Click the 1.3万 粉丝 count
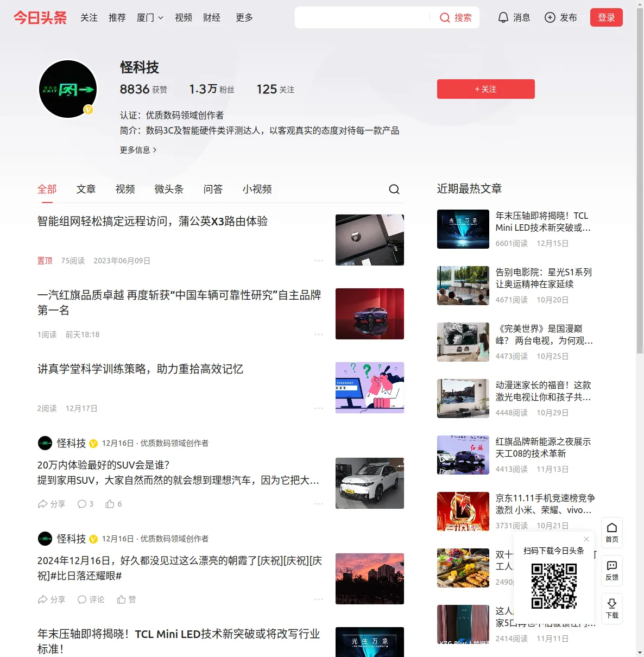 (x=212, y=89)
